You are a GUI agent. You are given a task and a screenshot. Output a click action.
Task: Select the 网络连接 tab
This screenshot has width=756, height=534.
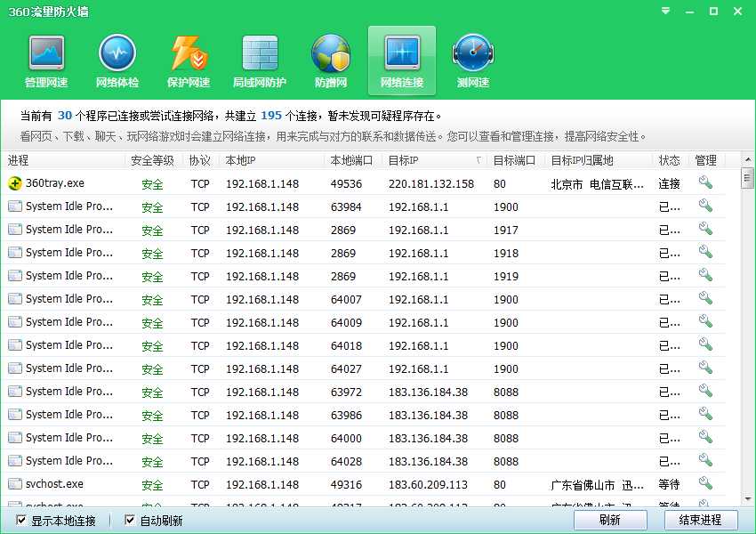[x=402, y=61]
